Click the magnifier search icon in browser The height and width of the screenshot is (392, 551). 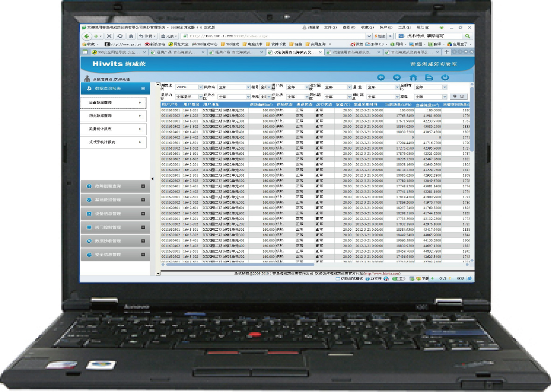(x=467, y=36)
